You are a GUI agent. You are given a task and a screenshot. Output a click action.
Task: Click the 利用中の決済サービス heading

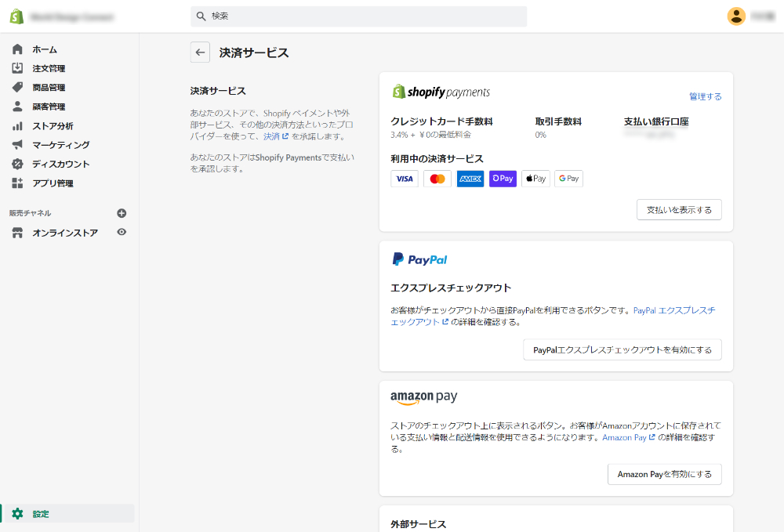click(437, 159)
